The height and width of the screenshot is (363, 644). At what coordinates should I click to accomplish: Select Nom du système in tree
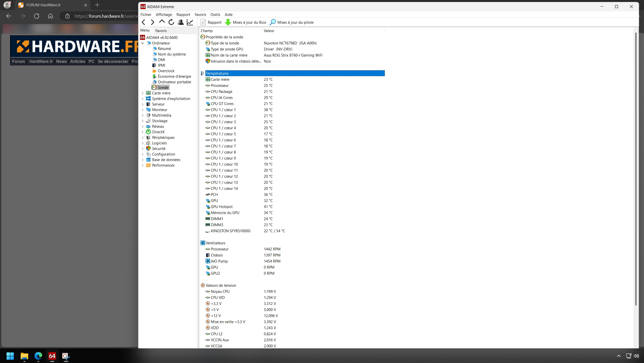172,54
